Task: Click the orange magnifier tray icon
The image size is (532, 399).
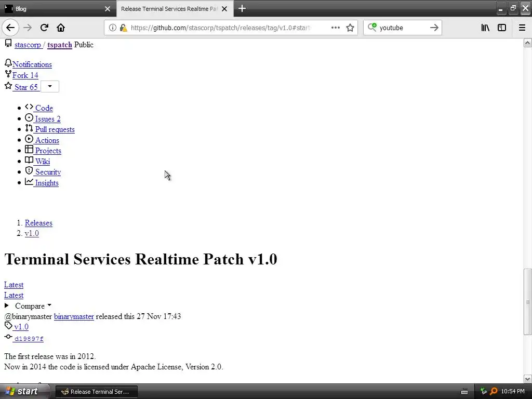Action: point(494,392)
